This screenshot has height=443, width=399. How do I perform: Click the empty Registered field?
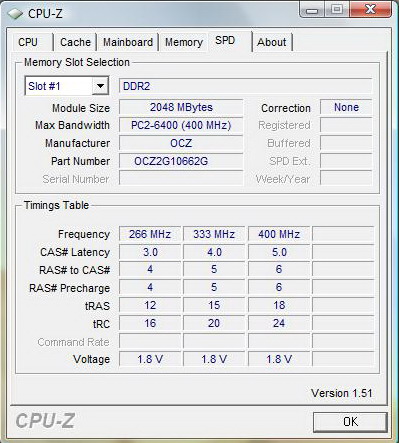pyautogui.click(x=346, y=125)
